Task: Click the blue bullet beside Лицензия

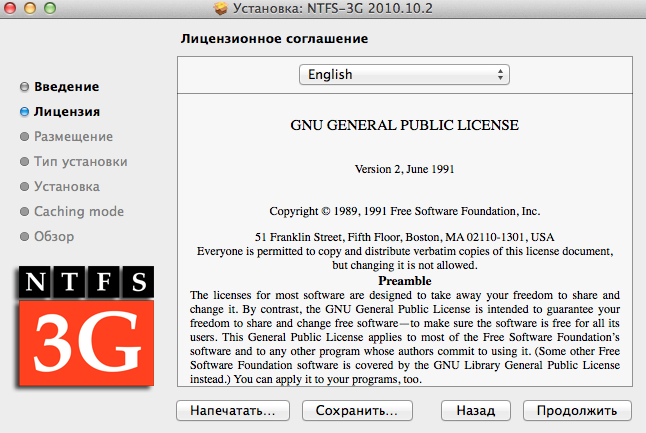Action: [x=25, y=112]
